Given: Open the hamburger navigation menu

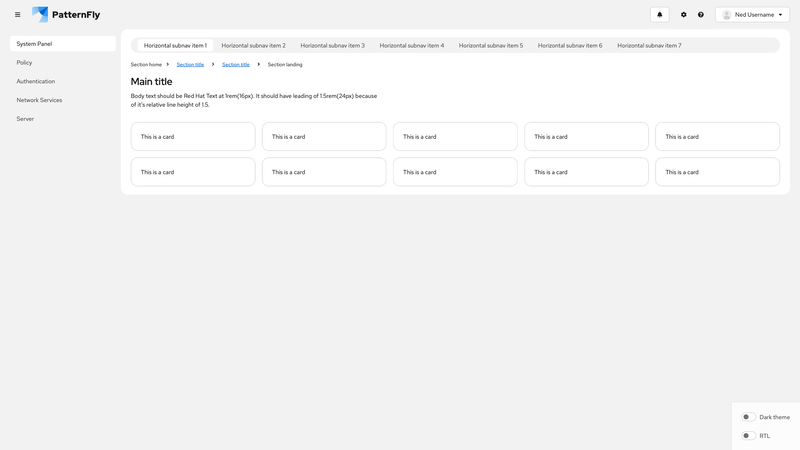Looking at the screenshot, I should 17,15.
